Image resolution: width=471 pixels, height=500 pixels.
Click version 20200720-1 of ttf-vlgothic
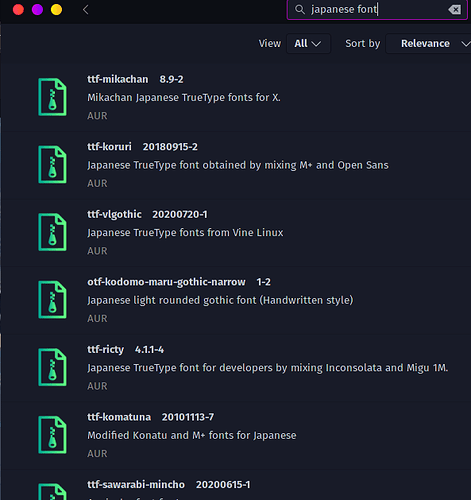click(180, 214)
